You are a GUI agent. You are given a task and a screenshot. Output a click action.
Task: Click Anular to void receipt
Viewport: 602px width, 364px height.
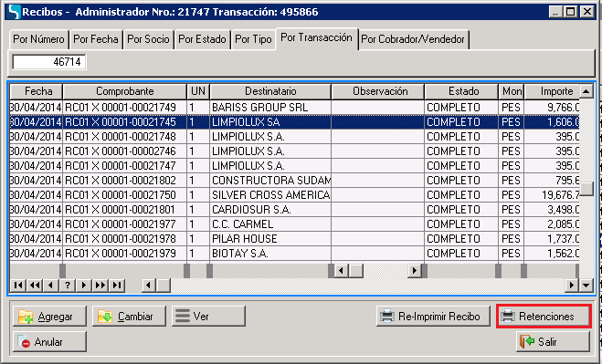(x=49, y=342)
